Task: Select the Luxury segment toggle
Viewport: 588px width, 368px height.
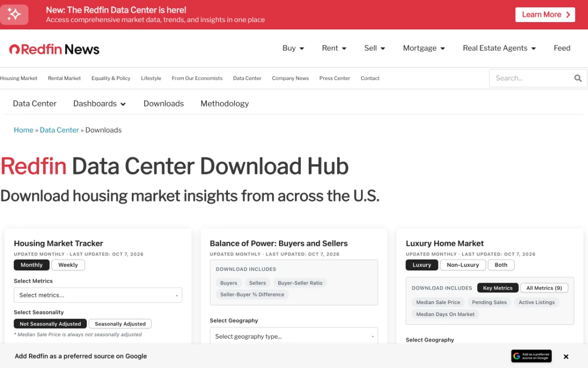Action: coord(422,265)
